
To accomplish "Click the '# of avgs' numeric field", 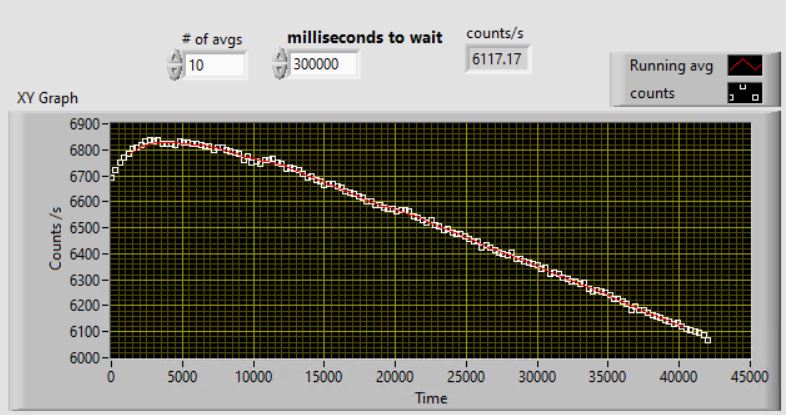I will pyautogui.click(x=216, y=65).
